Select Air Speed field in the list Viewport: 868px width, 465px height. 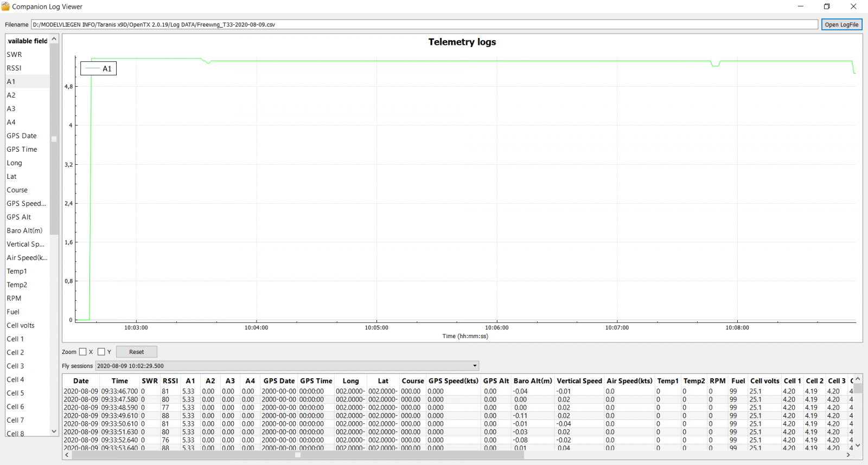coord(28,257)
